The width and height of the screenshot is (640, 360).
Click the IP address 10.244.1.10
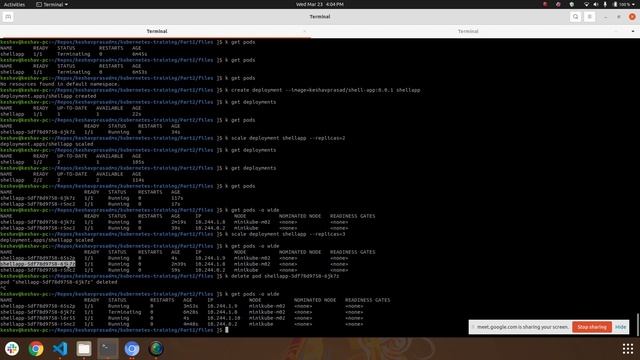[x=224, y=318]
